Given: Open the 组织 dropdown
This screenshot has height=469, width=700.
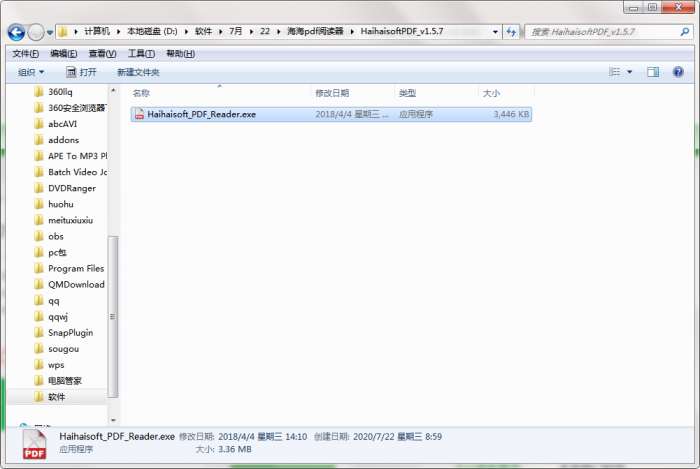Looking at the screenshot, I should (x=31, y=72).
